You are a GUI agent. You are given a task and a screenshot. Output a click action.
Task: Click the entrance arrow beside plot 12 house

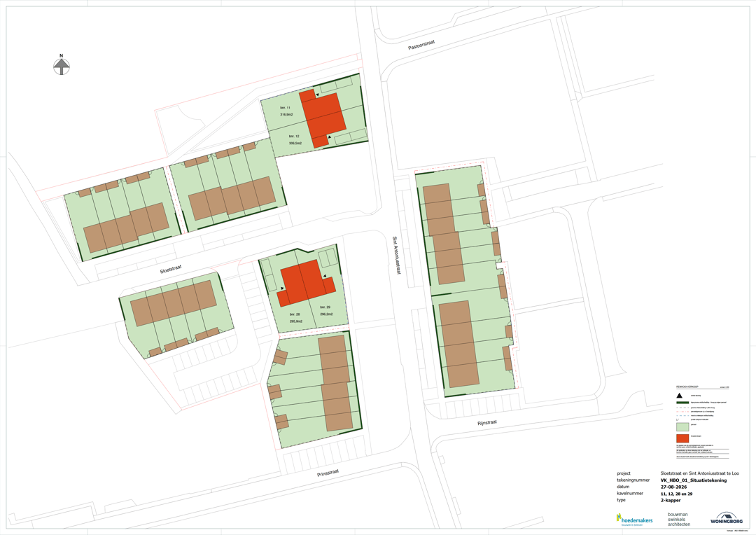[x=329, y=137]
